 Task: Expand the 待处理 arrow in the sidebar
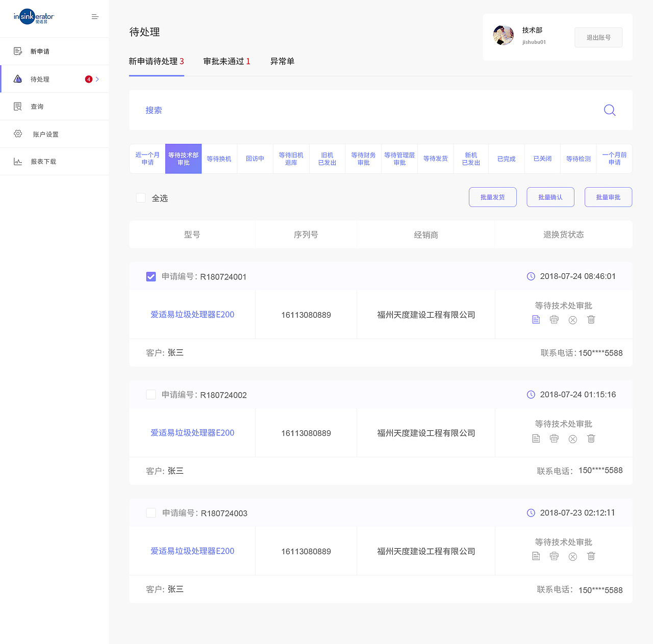tap(98, 79)
